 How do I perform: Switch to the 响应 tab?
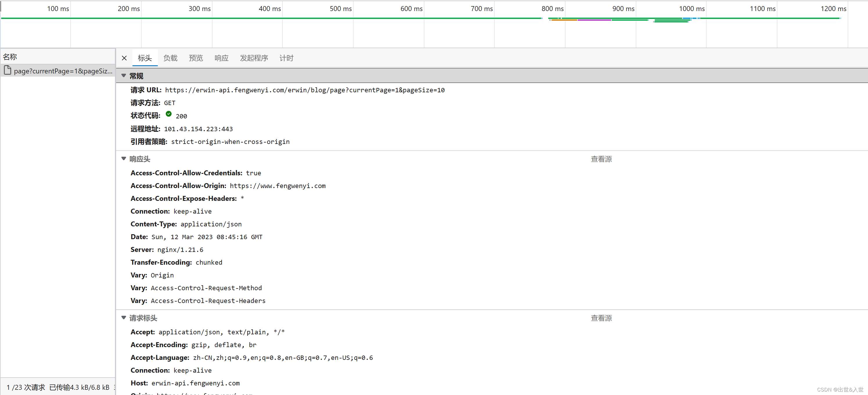(221, 58)
